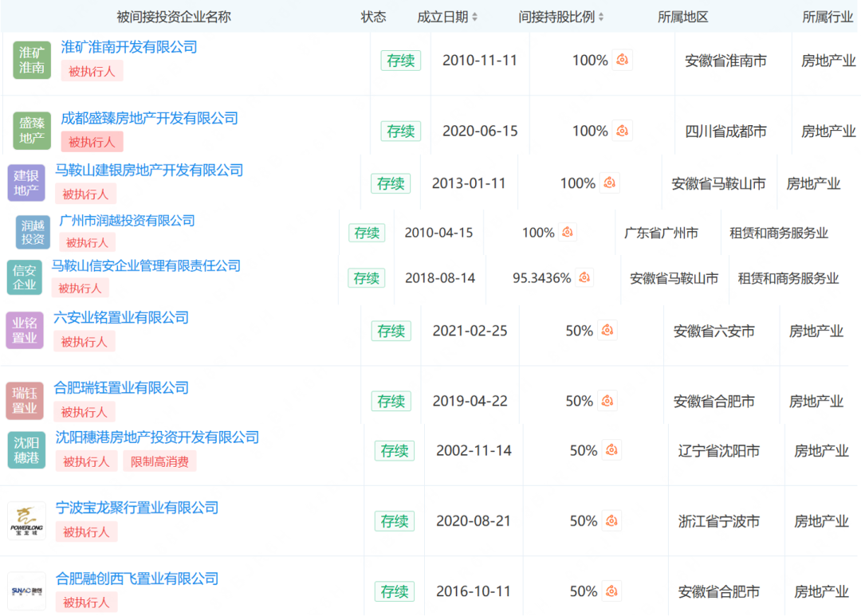Image resolution: width=861 pixels, height=616 pixels.
Task: Click 被执行人 tag under 成都盛臻房地产开发有限公司
Action: (x=92, y=142)
